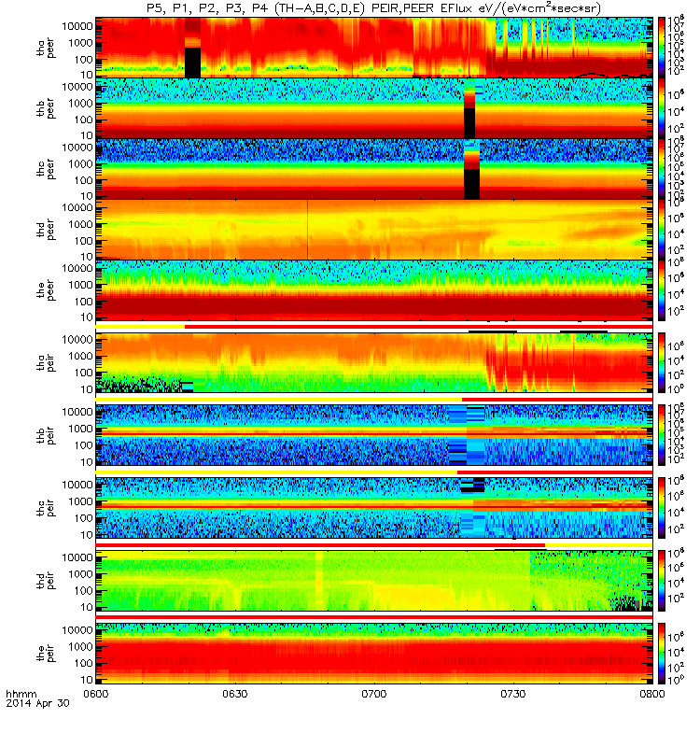Screen dimensions: 700x747
Task: Select the 'the peir' y-axis label
Action: (x=46, y=653)
